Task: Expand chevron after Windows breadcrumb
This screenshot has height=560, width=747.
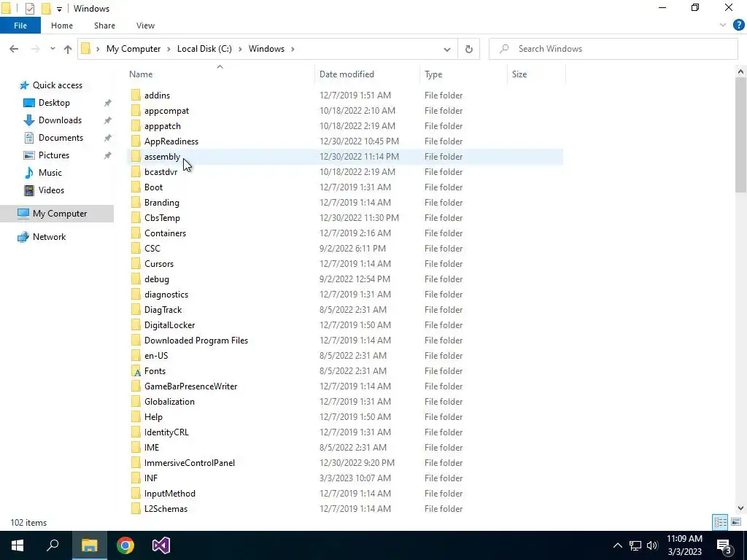Action: [x=293, y=49]
